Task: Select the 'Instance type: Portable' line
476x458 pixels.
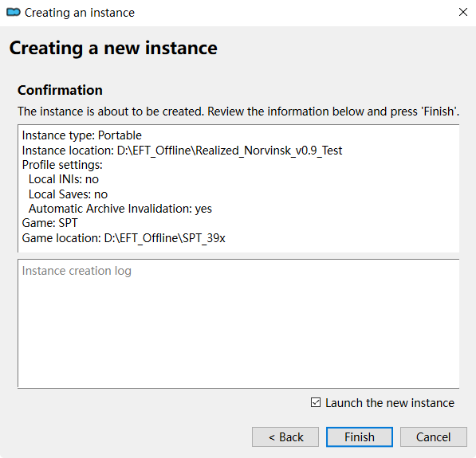Action: [81, 135]
